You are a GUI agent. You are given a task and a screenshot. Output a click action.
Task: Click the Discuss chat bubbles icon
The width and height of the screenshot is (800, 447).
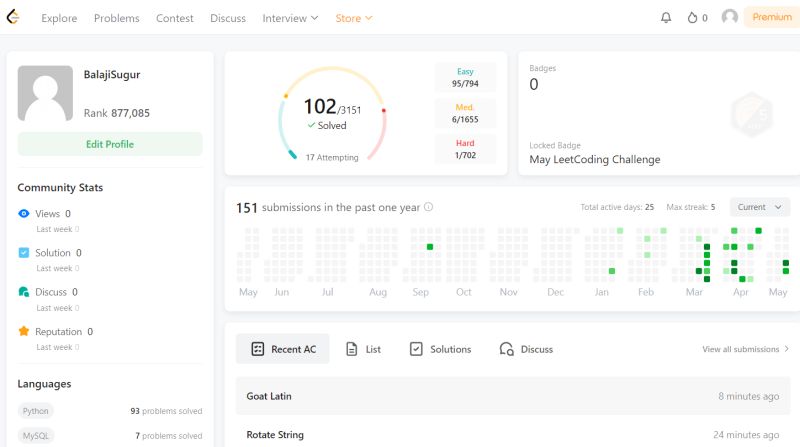click(x=23, y=292)
